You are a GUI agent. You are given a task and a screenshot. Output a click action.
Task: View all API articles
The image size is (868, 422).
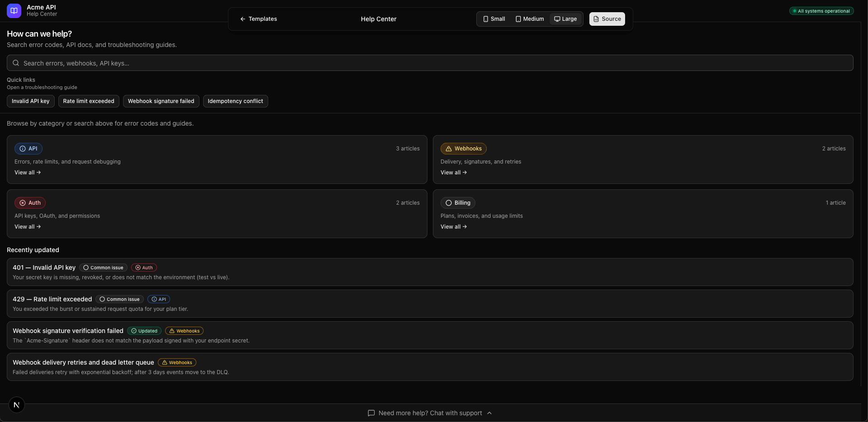click(x=28, y=173)
